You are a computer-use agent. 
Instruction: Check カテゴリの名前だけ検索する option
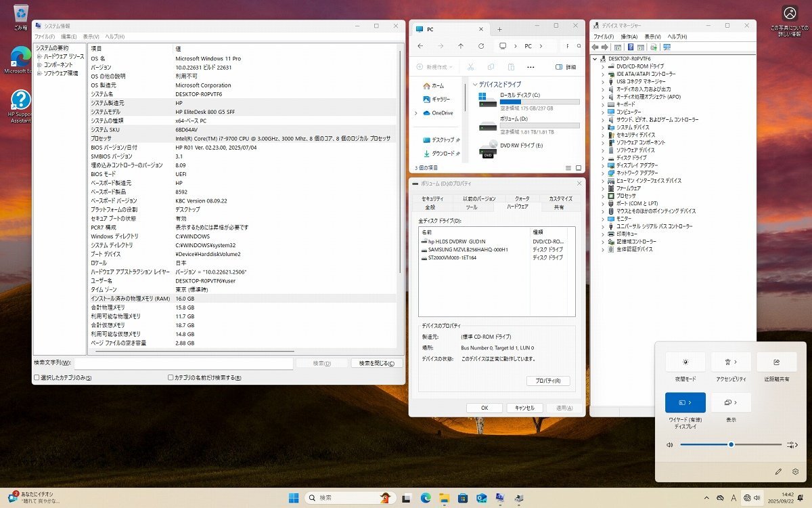[x=171, y=378]
